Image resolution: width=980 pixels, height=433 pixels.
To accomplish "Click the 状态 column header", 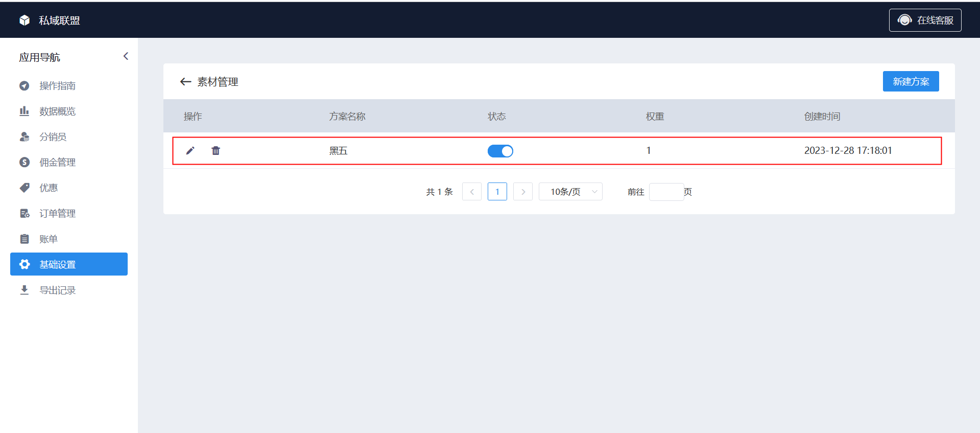I will click(x=496, y=117).
